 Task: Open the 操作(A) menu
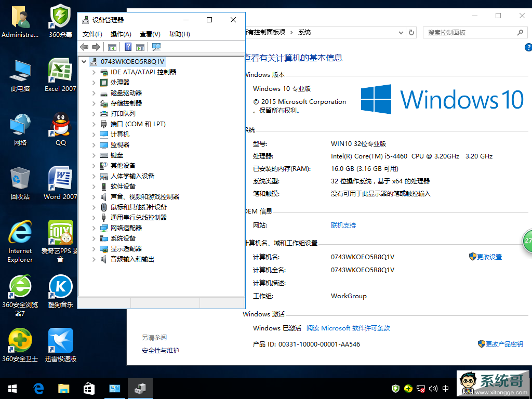pyautogui.click(x=121, y=34)
